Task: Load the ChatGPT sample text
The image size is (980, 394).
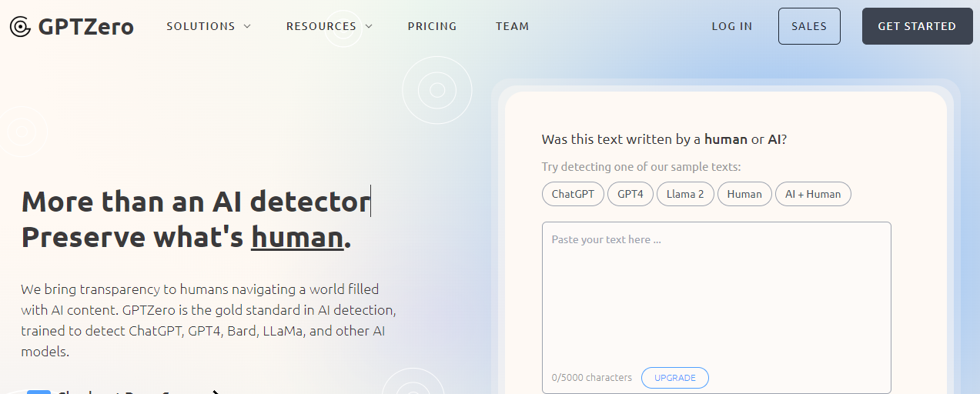Action: point(573,194)
